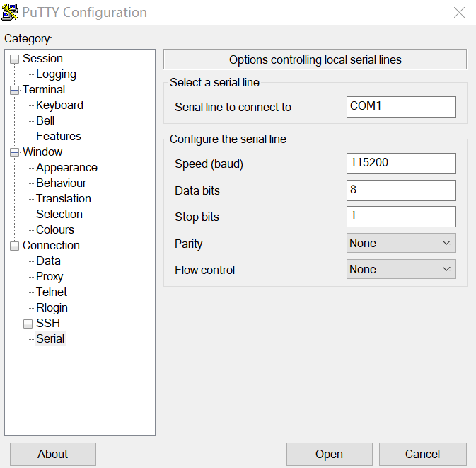The image size is (476, 468).
Task: Click the 'Serial line to connect to' label
Action: coord(233,108)
